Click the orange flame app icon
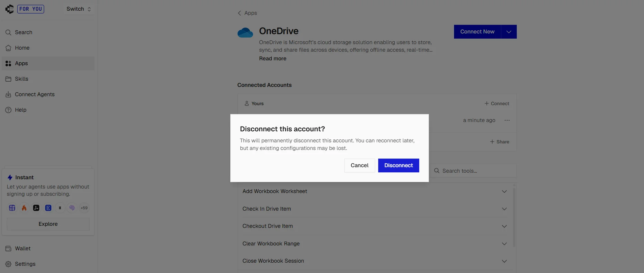The width and height of the screenshot is (644, 273). (x=24, y=208)
